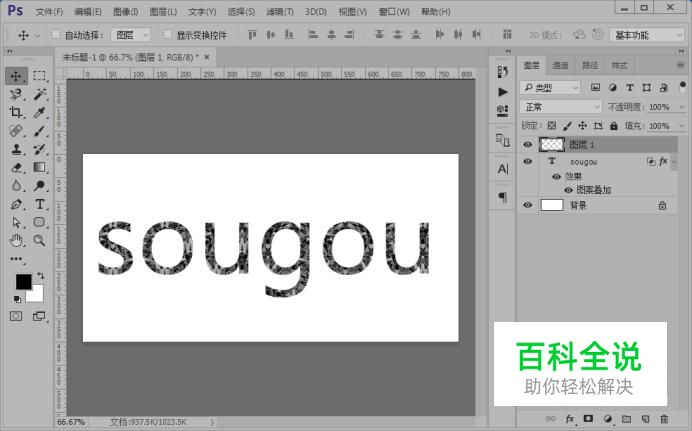Switch to the 路径 paths tab

590,65
